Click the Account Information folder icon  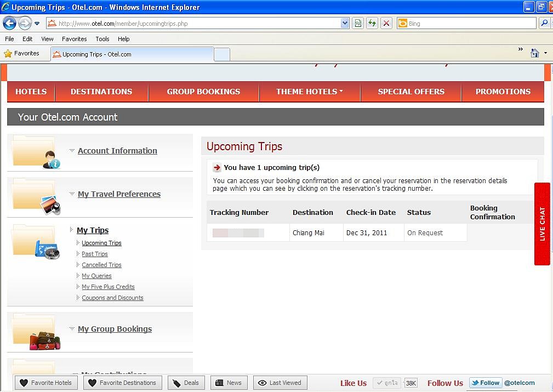pos(35,152)
